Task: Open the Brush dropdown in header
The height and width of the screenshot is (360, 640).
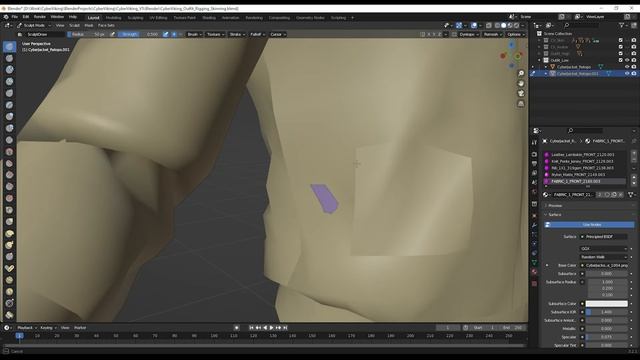Action: [x=194, y=34]
